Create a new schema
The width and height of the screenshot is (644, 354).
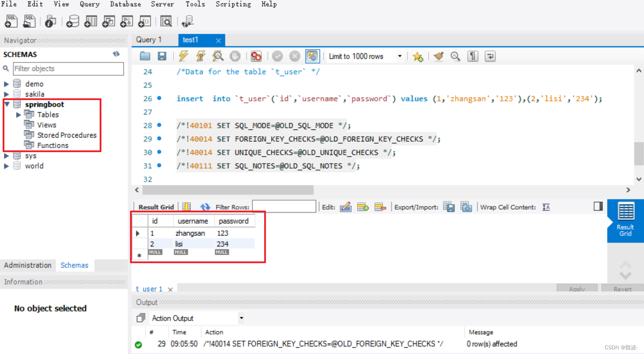73,20
